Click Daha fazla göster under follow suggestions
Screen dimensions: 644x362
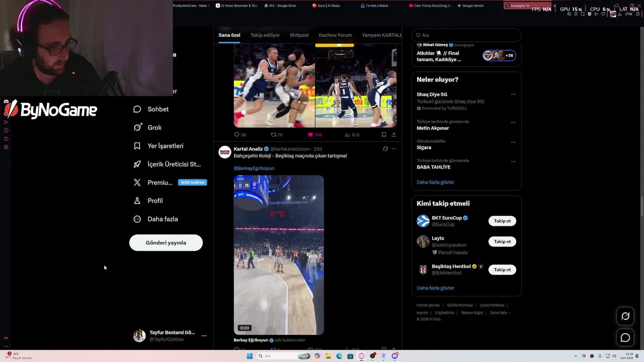pyautogui.click(x=435, y=288)
